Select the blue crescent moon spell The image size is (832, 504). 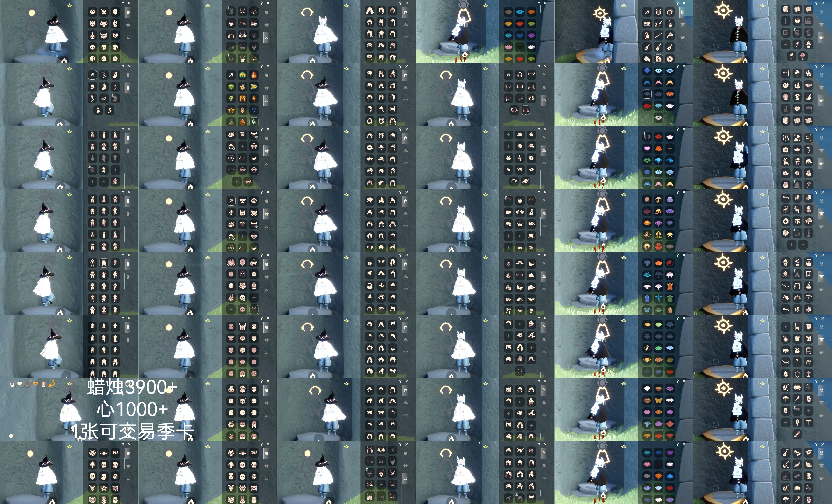tap(254, 110)
